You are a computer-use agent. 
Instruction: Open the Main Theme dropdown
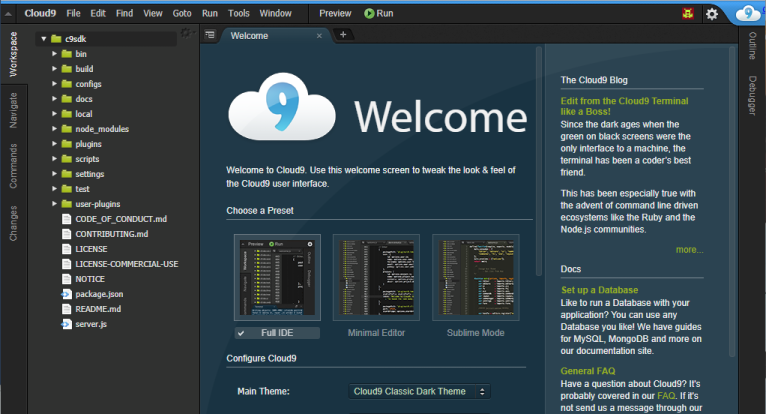tap(419, 392)
